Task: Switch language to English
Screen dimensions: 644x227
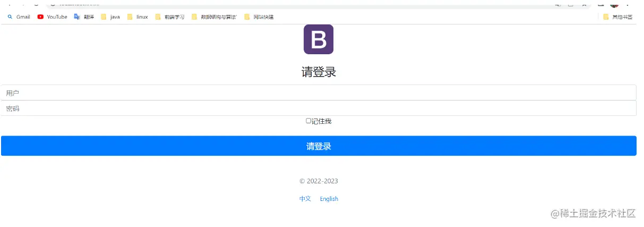Action: click(329, 199)
